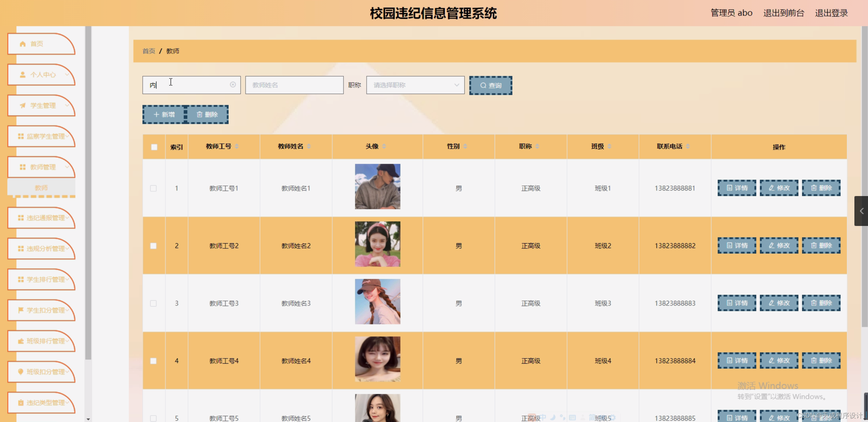Check the select-all checkbox in table header
Viewport: 868px width, 422px height.
154,146
